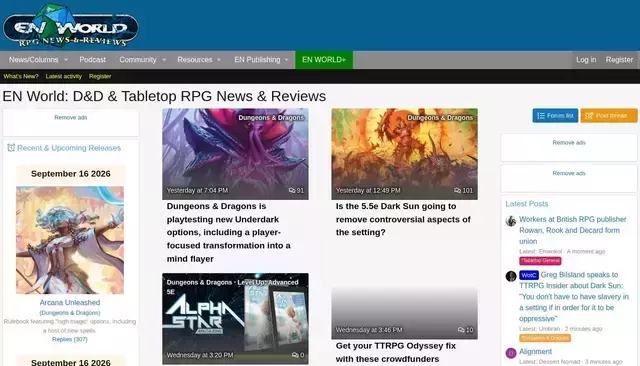Open the Alpha Star article image
Viewport: 640px width, 366px height.
[235, 319]
